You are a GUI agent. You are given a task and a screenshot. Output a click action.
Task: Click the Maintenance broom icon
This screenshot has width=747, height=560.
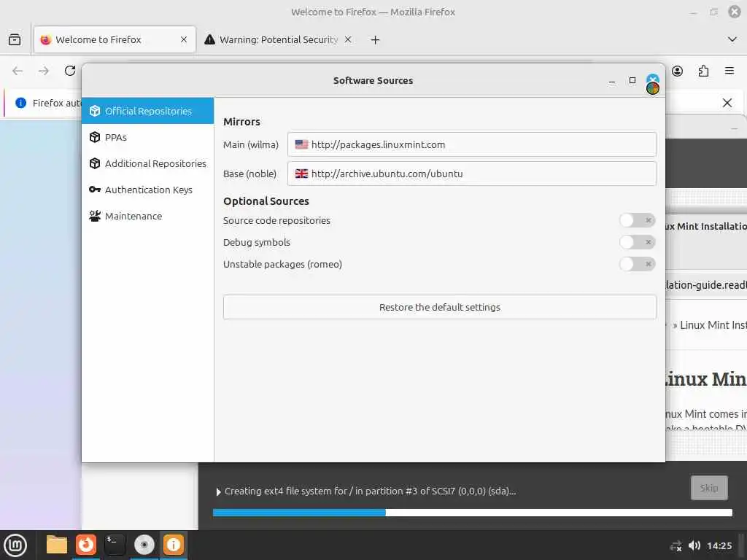point(95,216)
